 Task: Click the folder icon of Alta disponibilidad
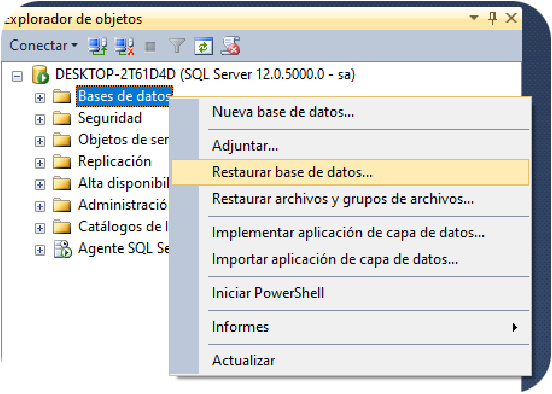(62, 183)
